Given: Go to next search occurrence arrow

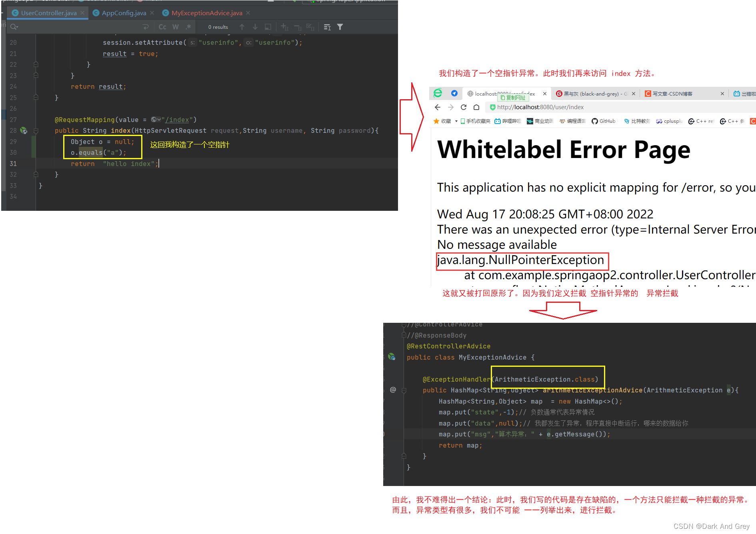Looking at the screenshot, I should coord(255,27).
